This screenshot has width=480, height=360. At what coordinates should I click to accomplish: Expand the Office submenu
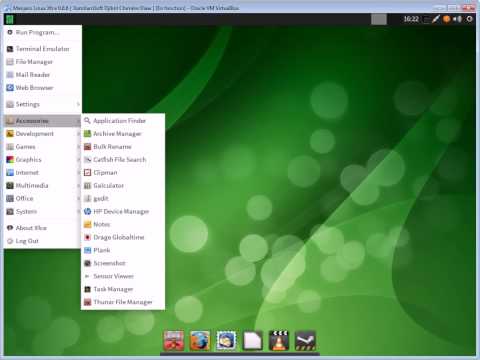click(43, 198)
